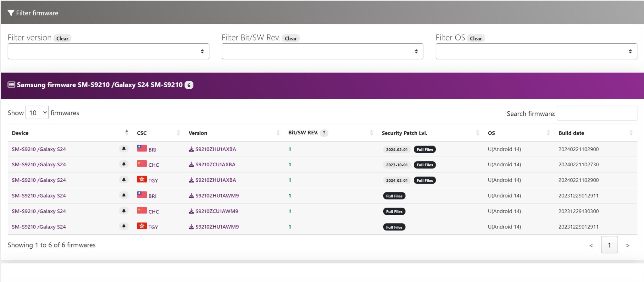
Task: Click 2024-02-01 patch badge in BRI row
Action: (397, 150)
